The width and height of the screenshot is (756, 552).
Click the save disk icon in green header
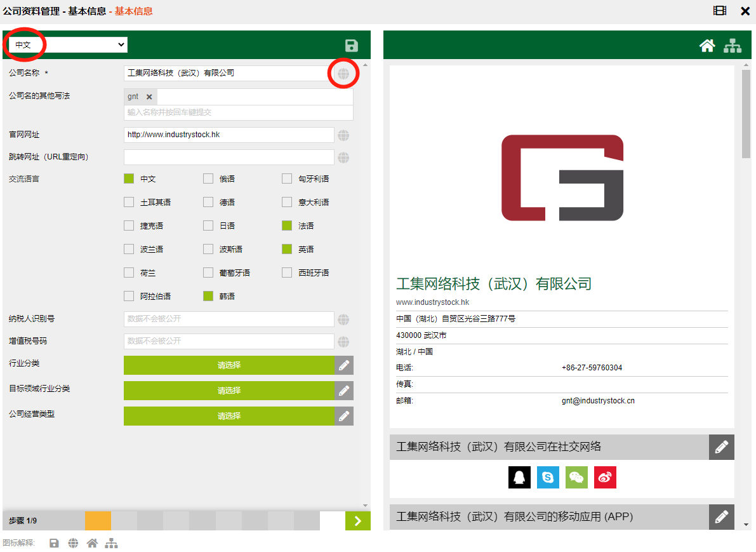point(351,45)
